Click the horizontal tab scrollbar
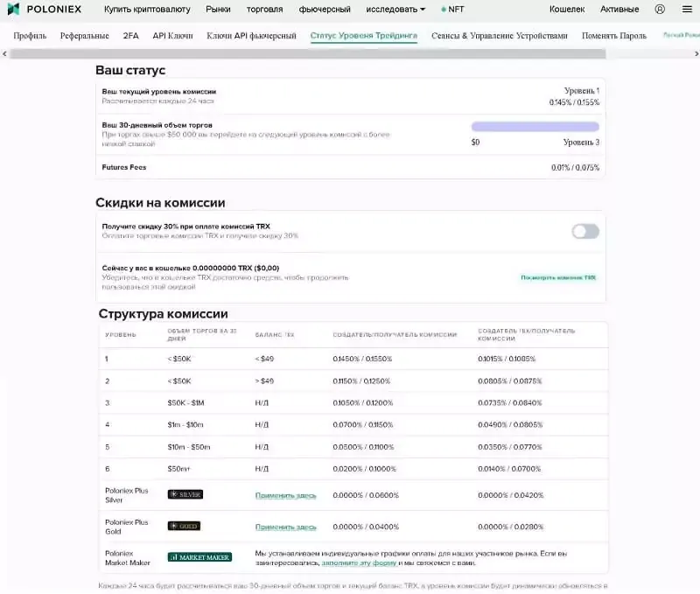The height and width of the screenshot is (594, 700). click(308, 54)
